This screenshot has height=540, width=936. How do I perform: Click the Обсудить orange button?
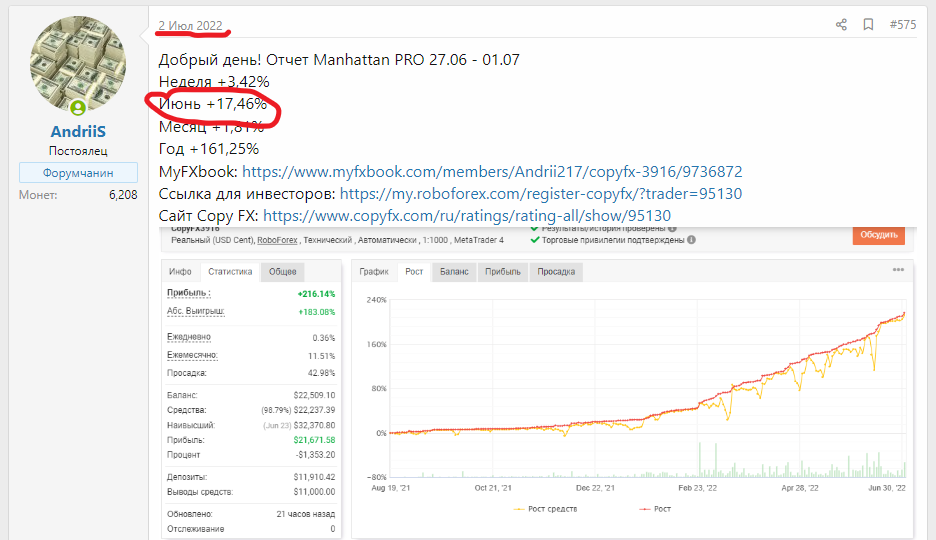[x=879, y=234]
